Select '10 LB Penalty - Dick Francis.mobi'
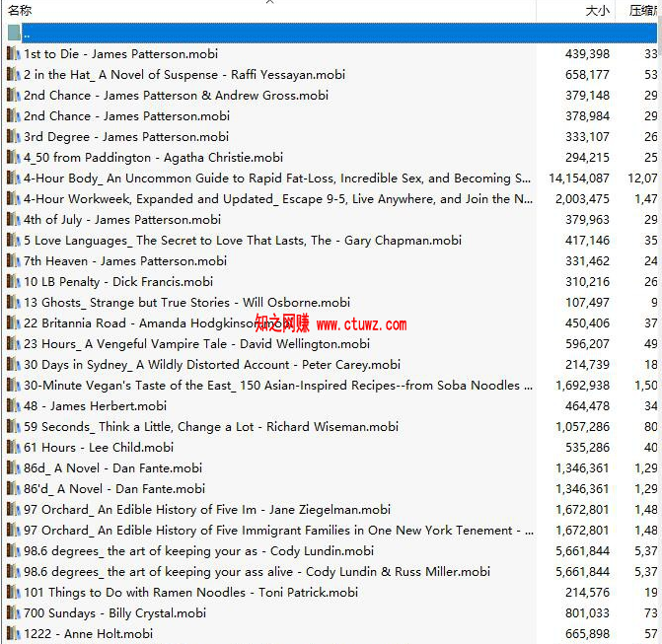The height and width of the screenshot is (644, 662). pyautogui.click(x=118, y=281)
